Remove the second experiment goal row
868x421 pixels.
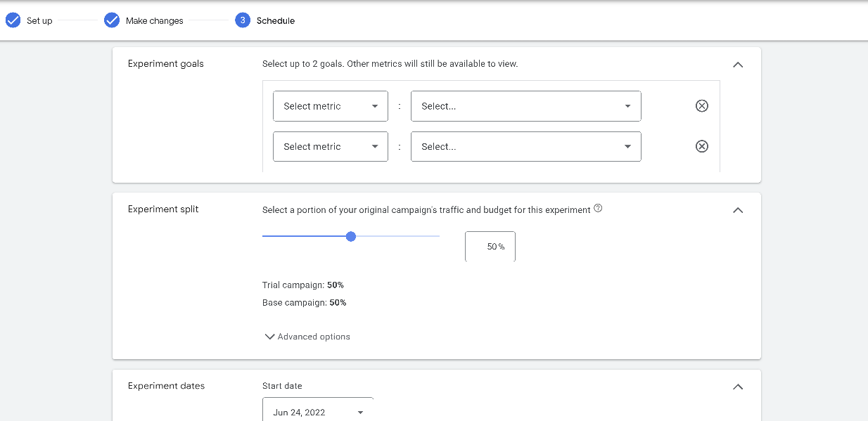[701, 146]
